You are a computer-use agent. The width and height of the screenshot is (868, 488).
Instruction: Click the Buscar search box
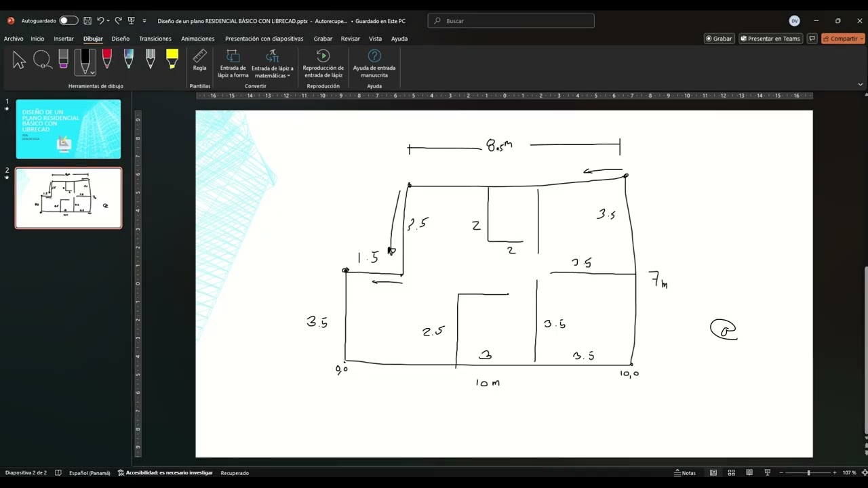(x=511, y=21)
